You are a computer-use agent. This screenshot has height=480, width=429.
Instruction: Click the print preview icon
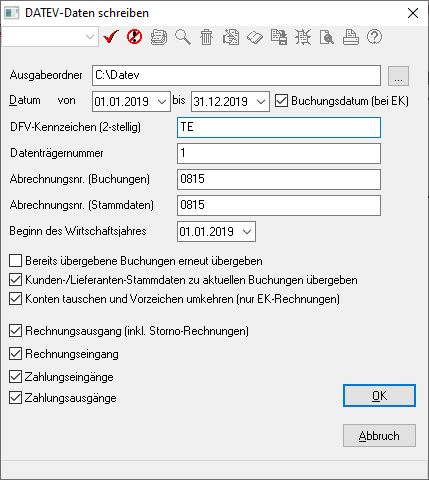pyautogui.click(x=327, y=37)
